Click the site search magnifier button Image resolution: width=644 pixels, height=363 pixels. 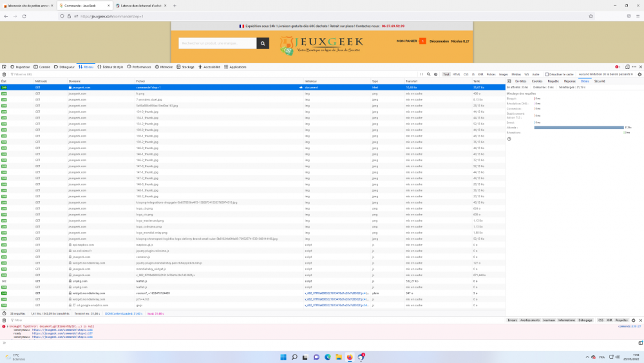tap(263, 43)
